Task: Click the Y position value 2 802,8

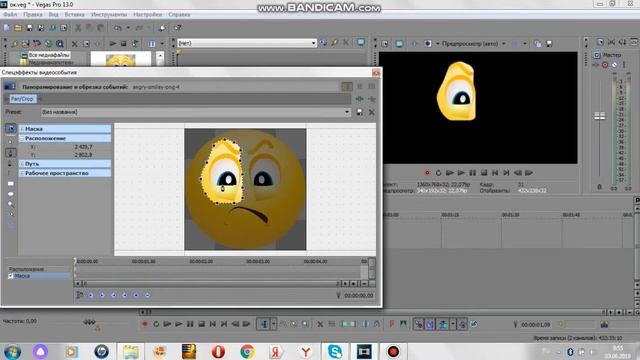Action: 83,155
